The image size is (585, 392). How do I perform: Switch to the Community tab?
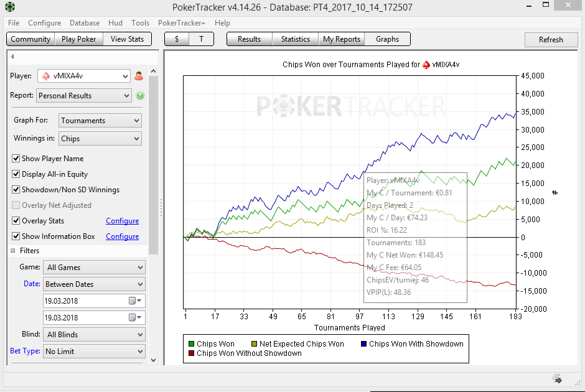(x=30, y=39)
